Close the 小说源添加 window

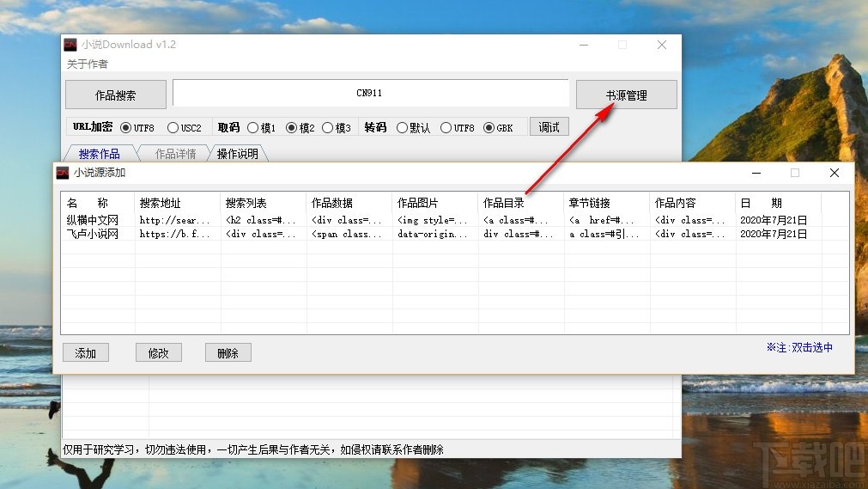point(835,173)
